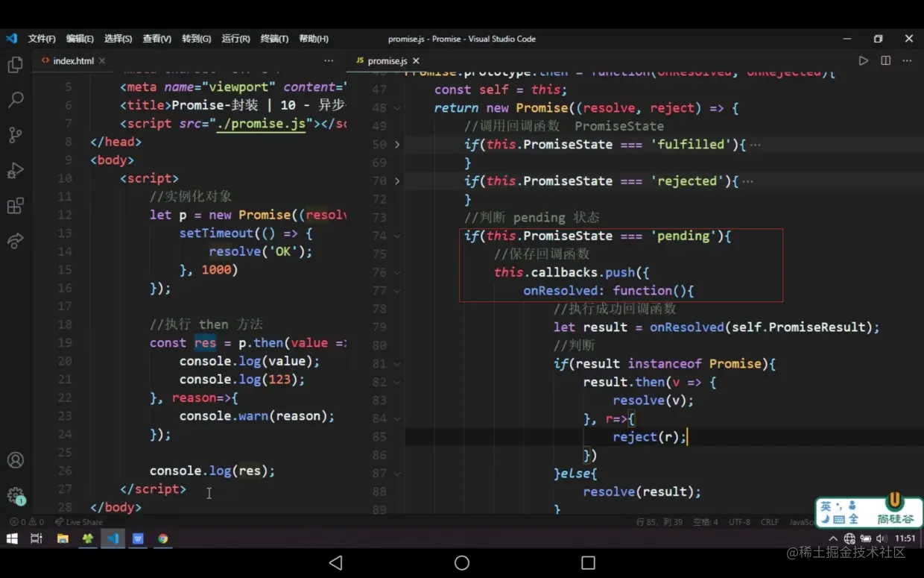Open the 终端(T) menu
The image size is (924, 578).
coord(274,39)
